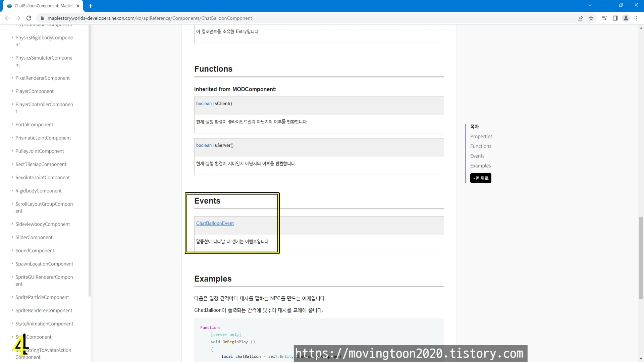
Task: Open the media control icon
Action: 604,18
